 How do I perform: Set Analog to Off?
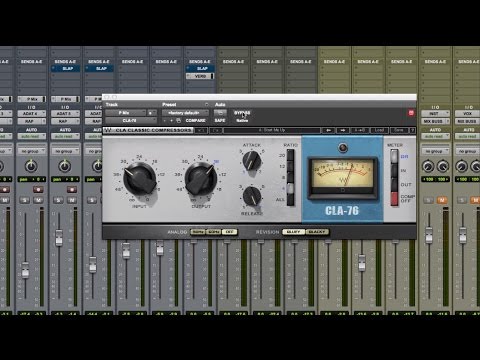click(229, 232)
